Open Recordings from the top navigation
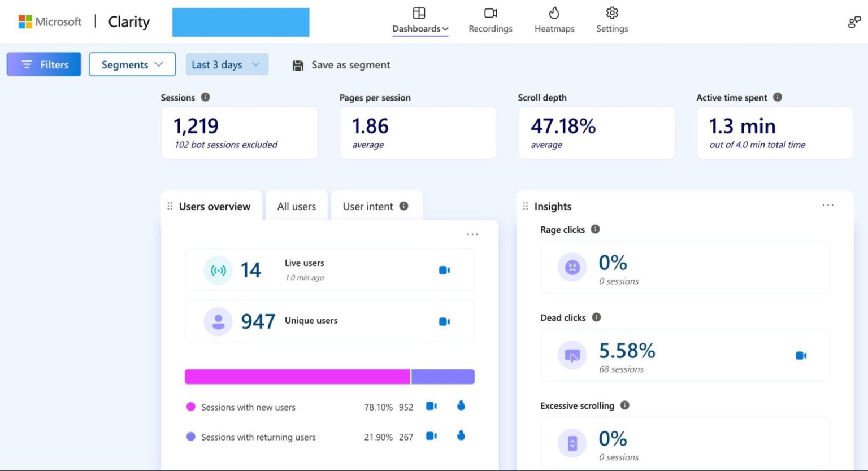This screenshot has width=868, height=471. point(489,20)
